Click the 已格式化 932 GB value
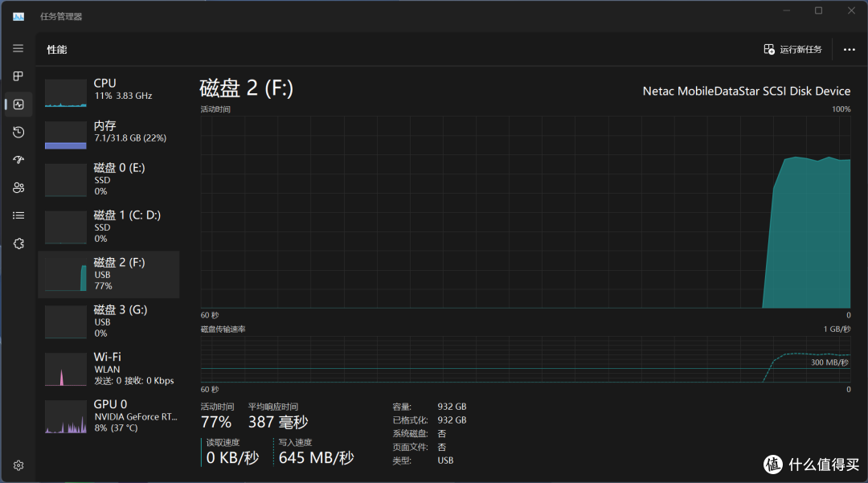The image size is (868, 483). pyautogui.click(x=452, y=420)
